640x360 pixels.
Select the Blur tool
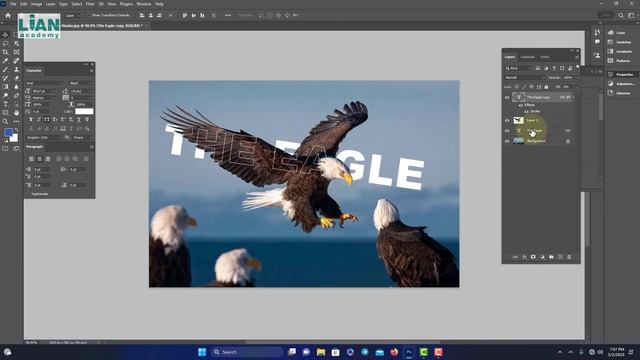point(16,87)
